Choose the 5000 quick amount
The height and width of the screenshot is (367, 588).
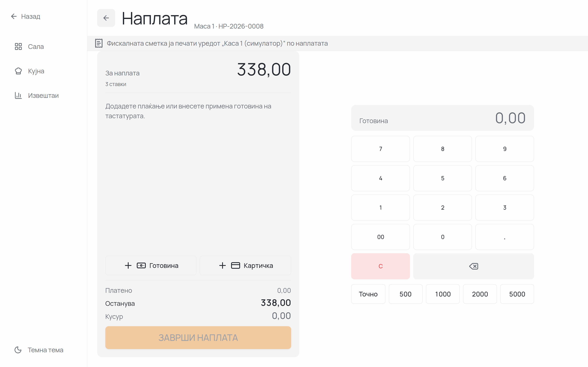517,294
